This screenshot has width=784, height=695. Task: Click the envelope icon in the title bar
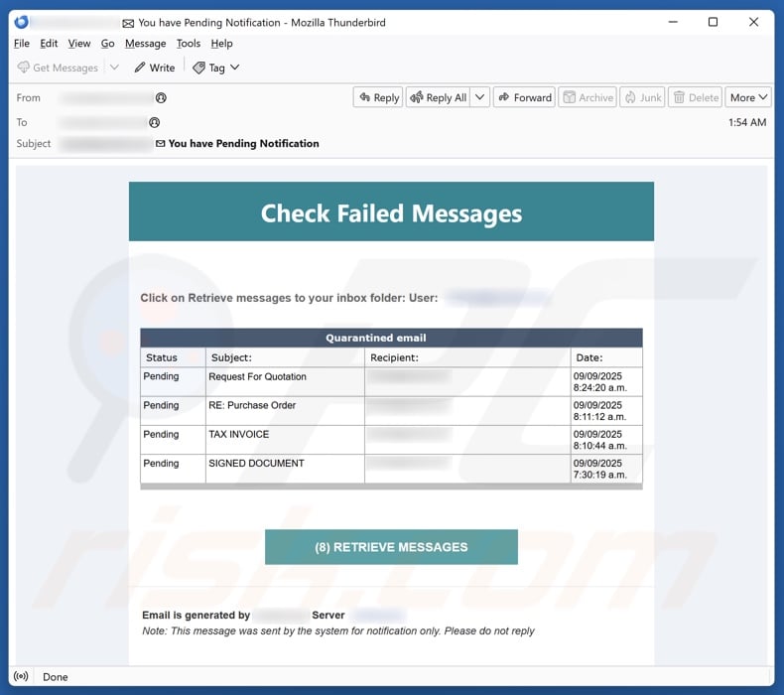click(x=128, y=23)
